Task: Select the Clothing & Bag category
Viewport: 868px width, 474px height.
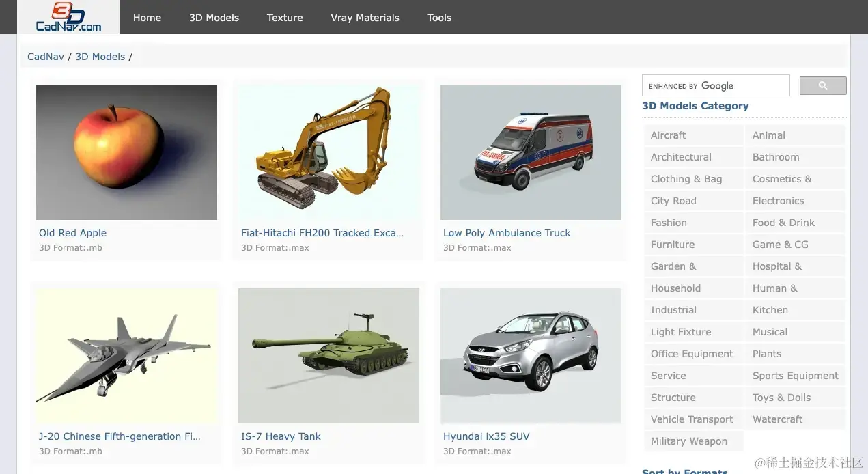Action: [693, 179]
